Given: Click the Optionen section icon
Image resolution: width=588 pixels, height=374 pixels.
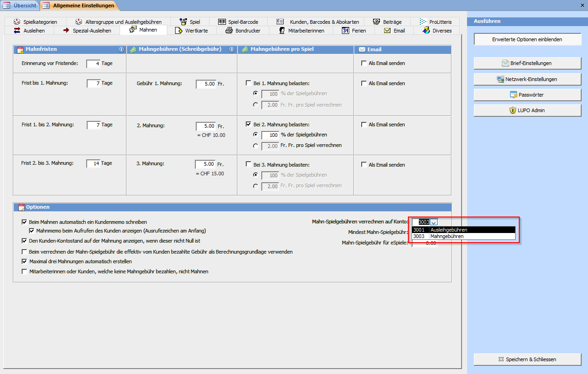Looking at the screenshot, I should [x=22, y=207].
